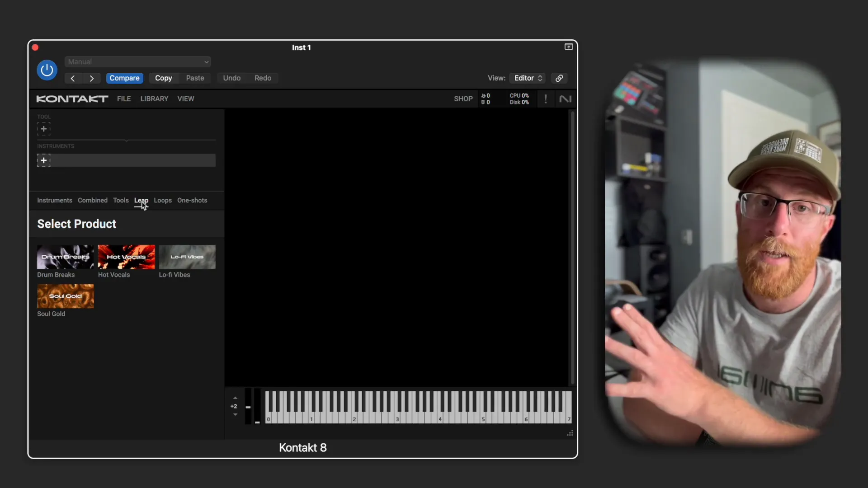Click the mod wheel strip
The image size is (868, 488).
[x=257, y=406]
